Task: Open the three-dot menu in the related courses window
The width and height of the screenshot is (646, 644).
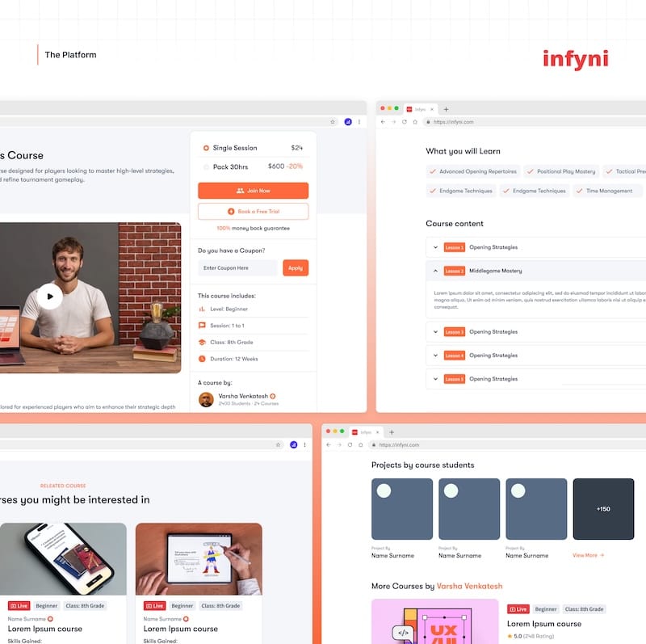Action: 305,444
